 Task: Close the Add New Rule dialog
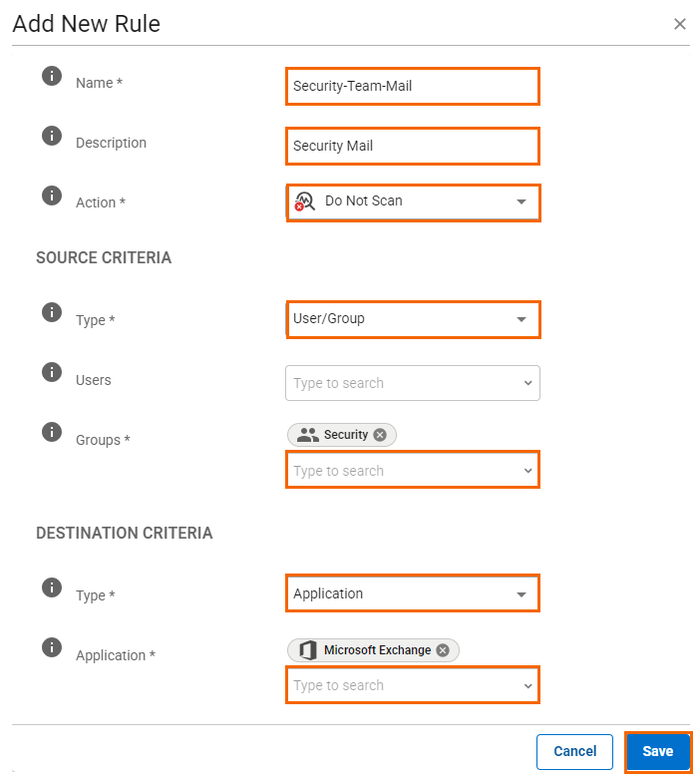point(680,24)
